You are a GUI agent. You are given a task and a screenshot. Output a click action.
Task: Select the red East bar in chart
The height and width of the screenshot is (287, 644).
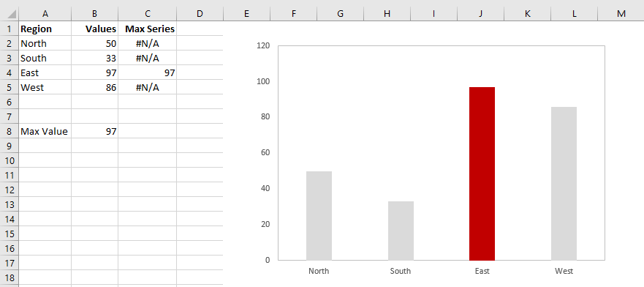[482, 174]
